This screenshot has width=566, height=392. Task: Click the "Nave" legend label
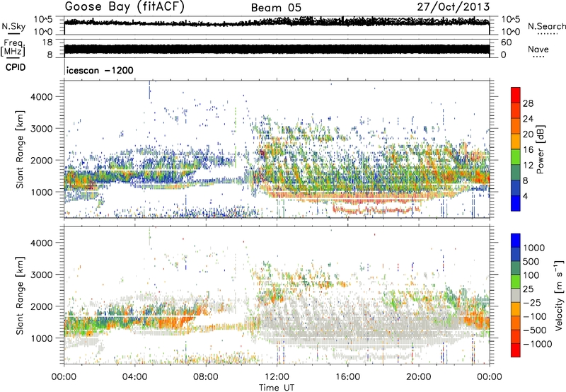pos(538,49)
